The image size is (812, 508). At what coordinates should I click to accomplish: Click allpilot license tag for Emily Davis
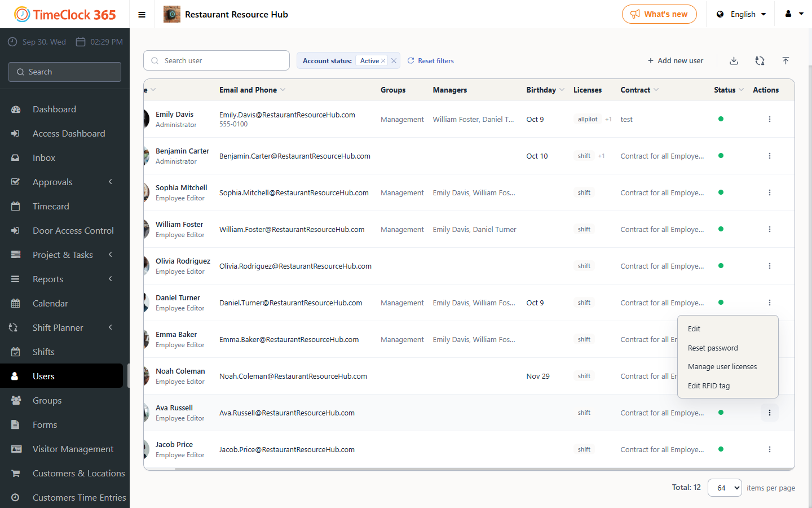pyautogui.click(x=588, y=119)
